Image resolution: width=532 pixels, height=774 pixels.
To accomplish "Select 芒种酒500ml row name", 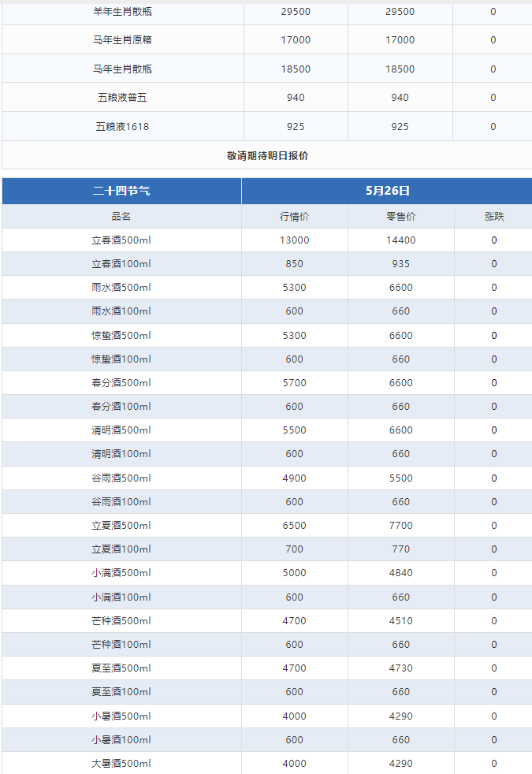I will point(121,620).
